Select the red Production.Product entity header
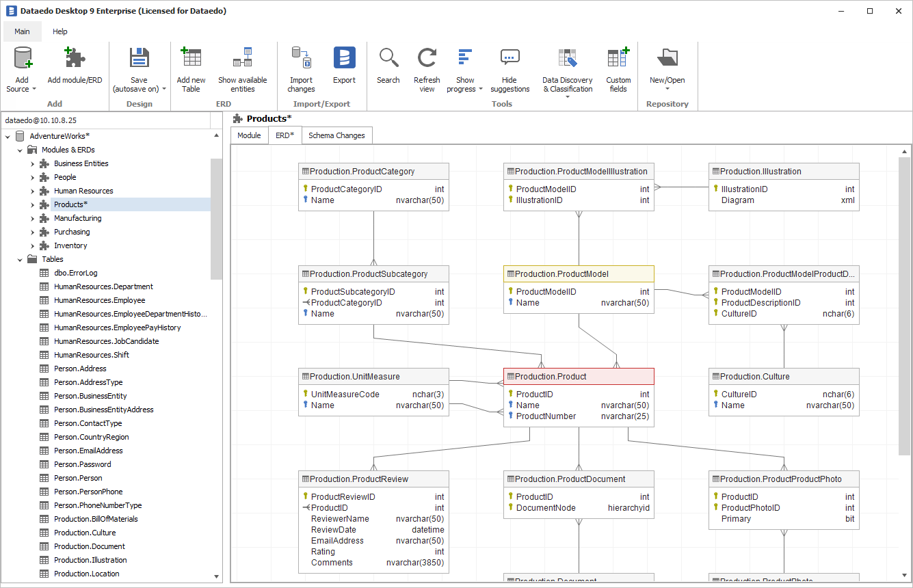This screenshot has height=588, width=913. pos(579,377)
